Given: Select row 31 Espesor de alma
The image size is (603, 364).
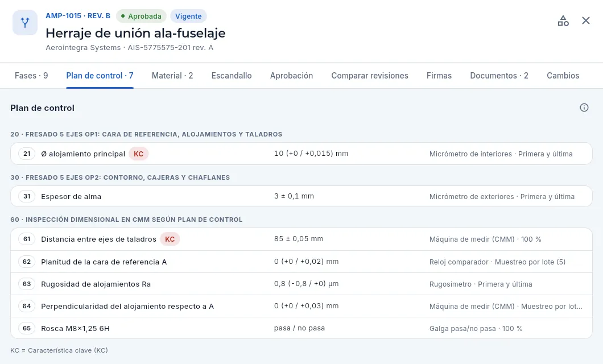Looking at the screenshot, I should 301,196.
